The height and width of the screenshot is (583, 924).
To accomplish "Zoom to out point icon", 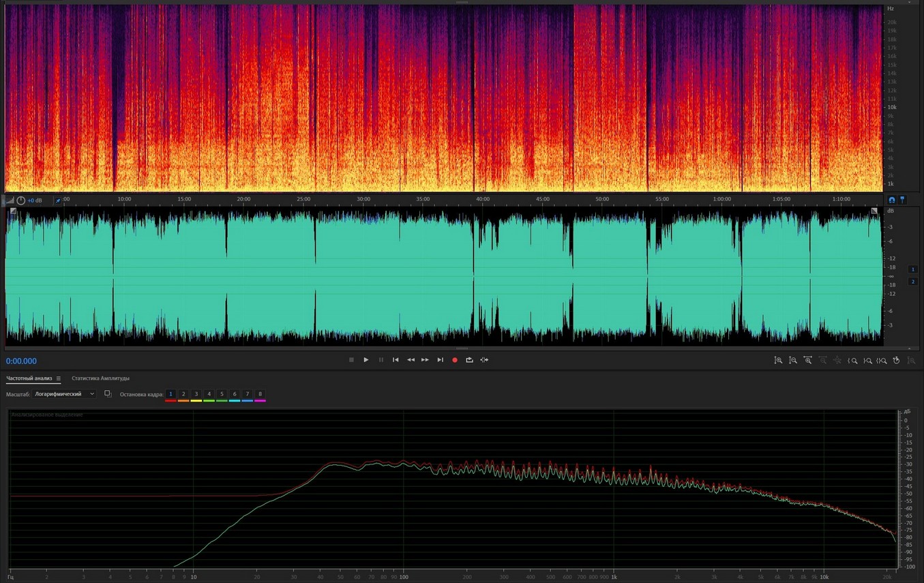I will pyautogui.click(x=867, y=360).
